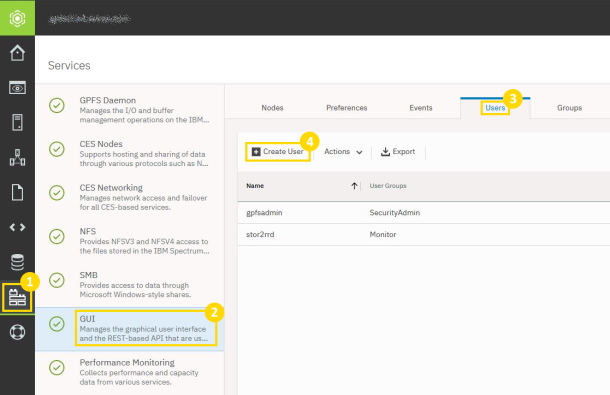The width and height of the screenshot is (610, 395).
Task: Click the NFS status check icon
Action: click(x=57, y=236)
